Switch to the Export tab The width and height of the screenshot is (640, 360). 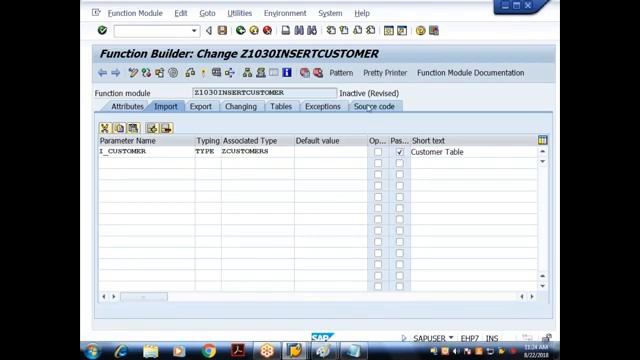point(201,106)
